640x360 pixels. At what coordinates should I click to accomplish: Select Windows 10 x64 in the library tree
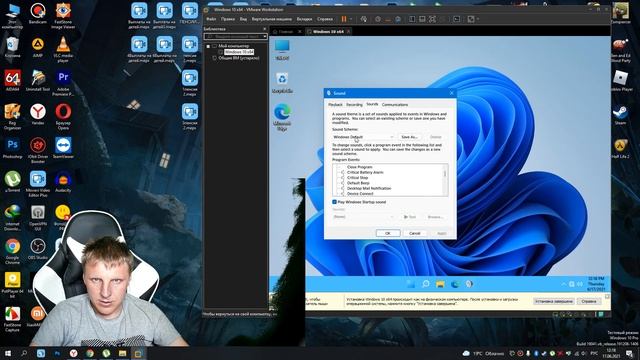click(x=239, y=52)
